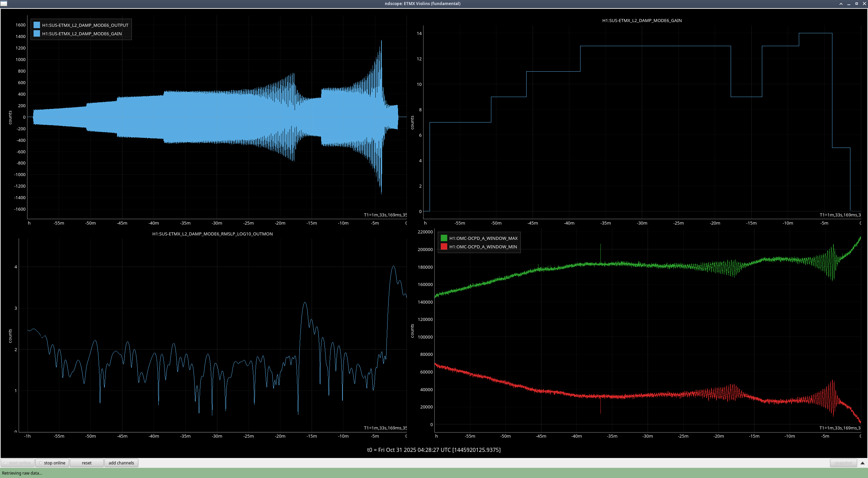Click the Retrieving raw data status bar
This screenshot has width=868, height=478.
click(x=22, y=473)
